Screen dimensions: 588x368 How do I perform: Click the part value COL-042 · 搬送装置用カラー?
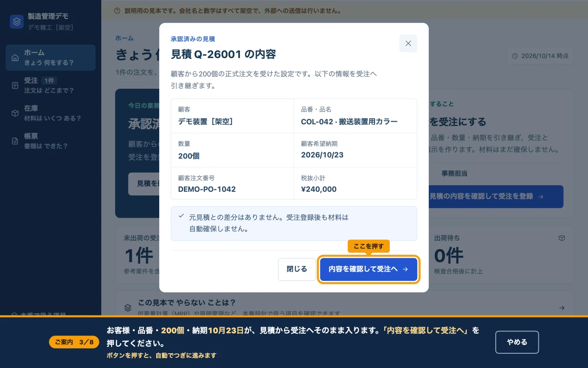pos(349,122)
